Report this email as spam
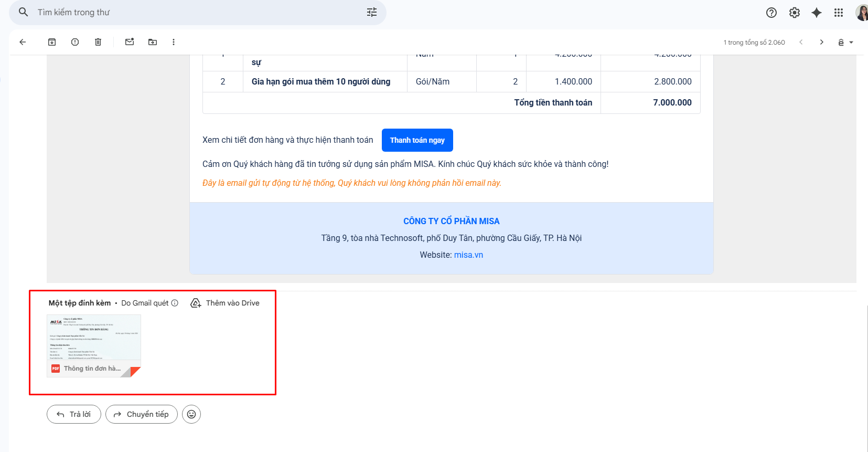868x452 pixels. point(75,42)
